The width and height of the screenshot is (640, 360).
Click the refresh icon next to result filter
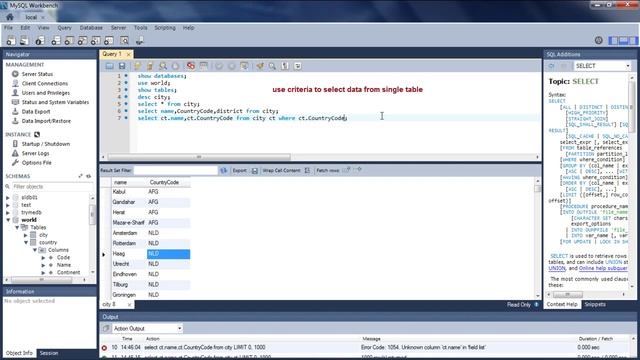click(223, 171)
